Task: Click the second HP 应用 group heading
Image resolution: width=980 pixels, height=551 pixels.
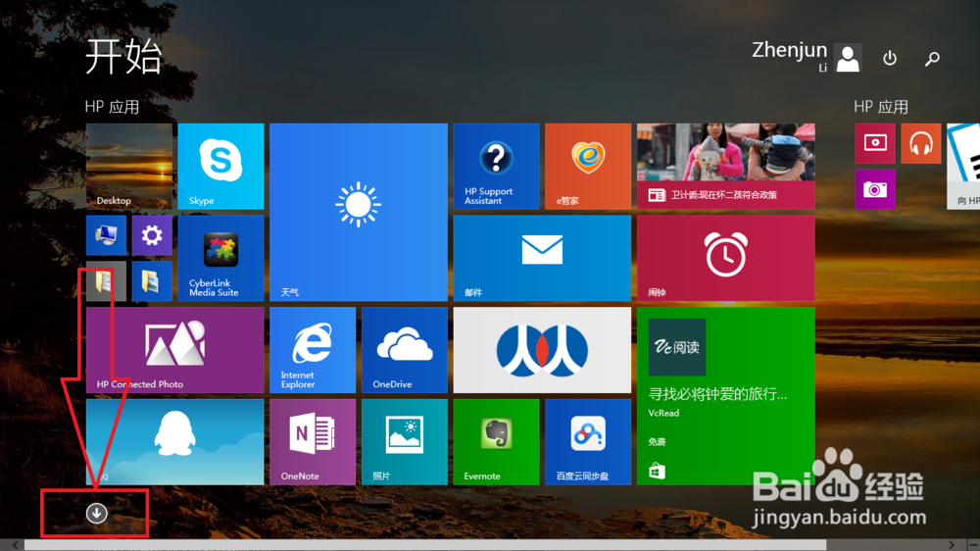Action: (881, 107)
